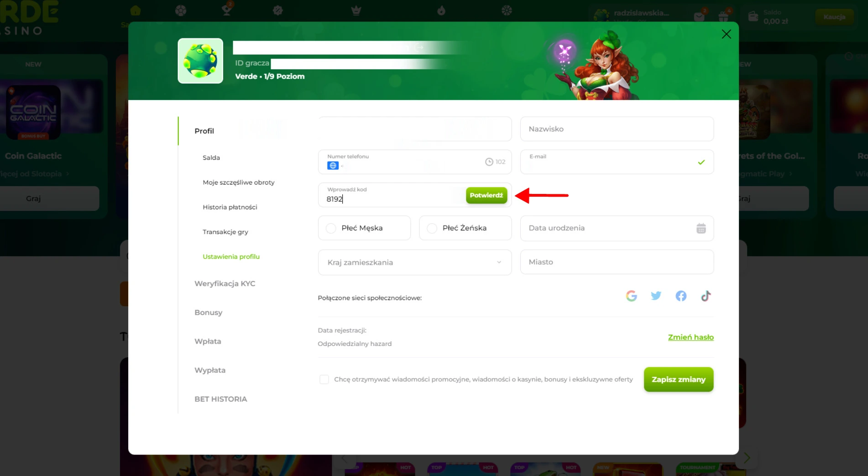Image resolution: width=868 pixels, height=476 pixels.
Task: Open Salda in the sidebar
Action: pyautogui.click(x=211, y=157)
